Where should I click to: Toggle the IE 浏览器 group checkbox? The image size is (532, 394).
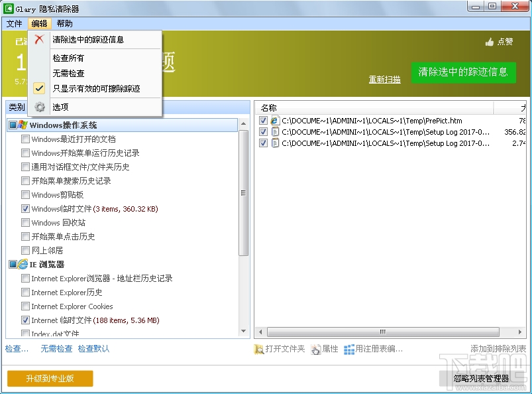(13, 264)
